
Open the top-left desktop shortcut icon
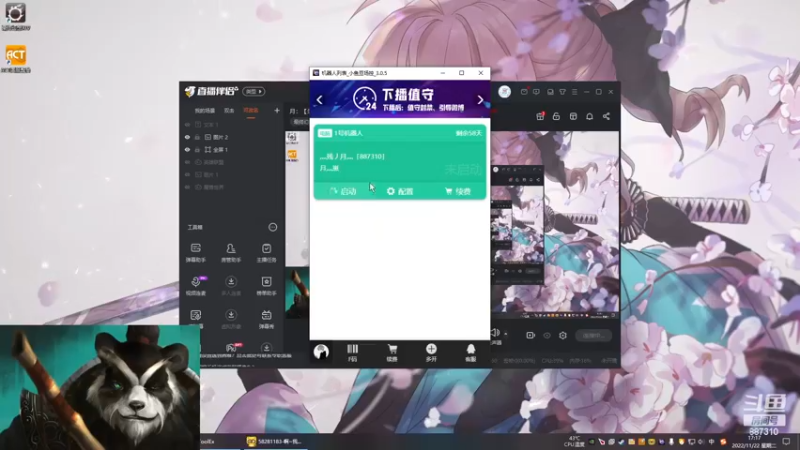click(x=16, y=16)
